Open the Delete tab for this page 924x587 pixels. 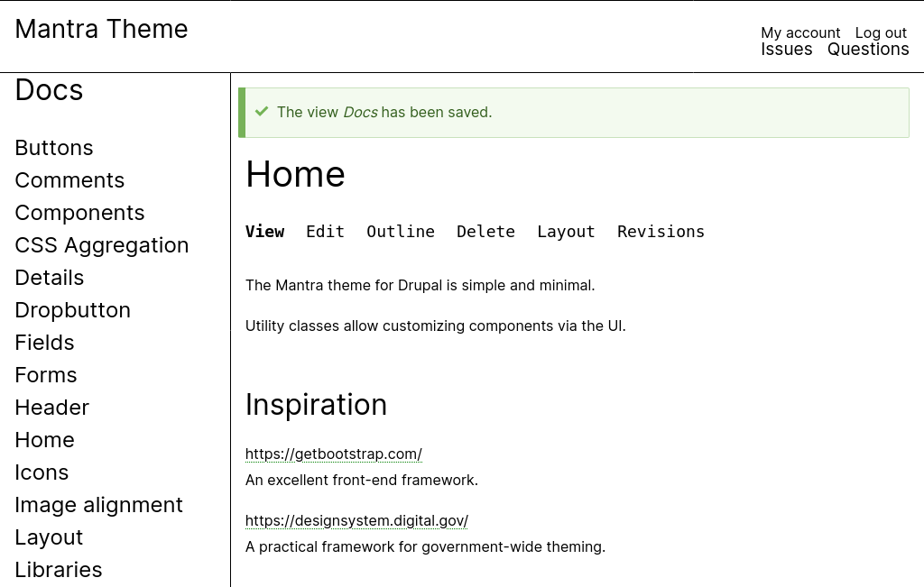(x=485, y=232)
